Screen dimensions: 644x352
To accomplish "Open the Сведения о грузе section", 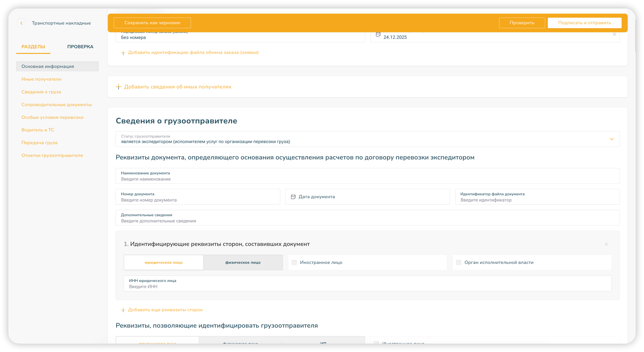I will [x=41, y=92].
